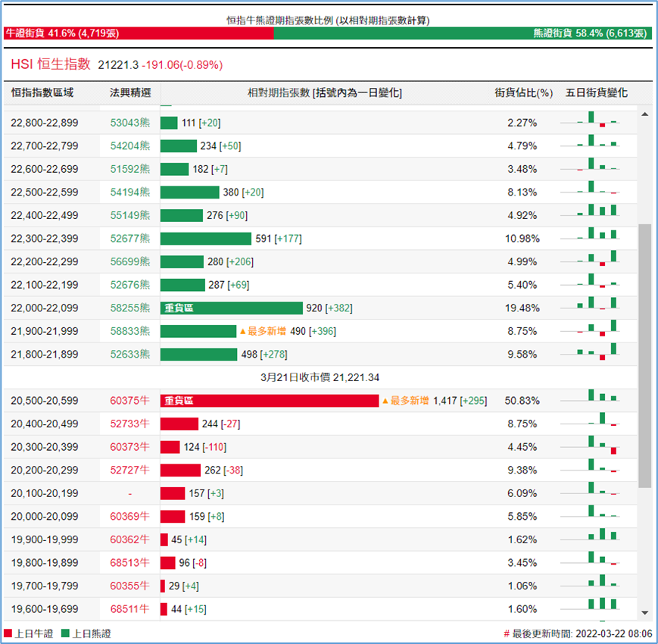This screenshot has height=644, width=658.
Task: Open bull warrant 68511牛 link
Action: [130, 609]
